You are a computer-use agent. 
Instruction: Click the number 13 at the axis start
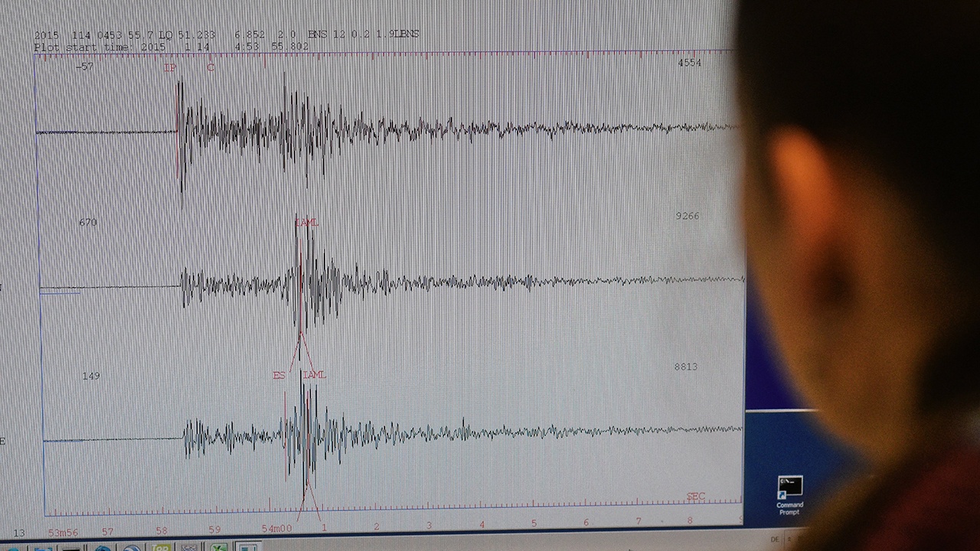[x=19, y=533]
